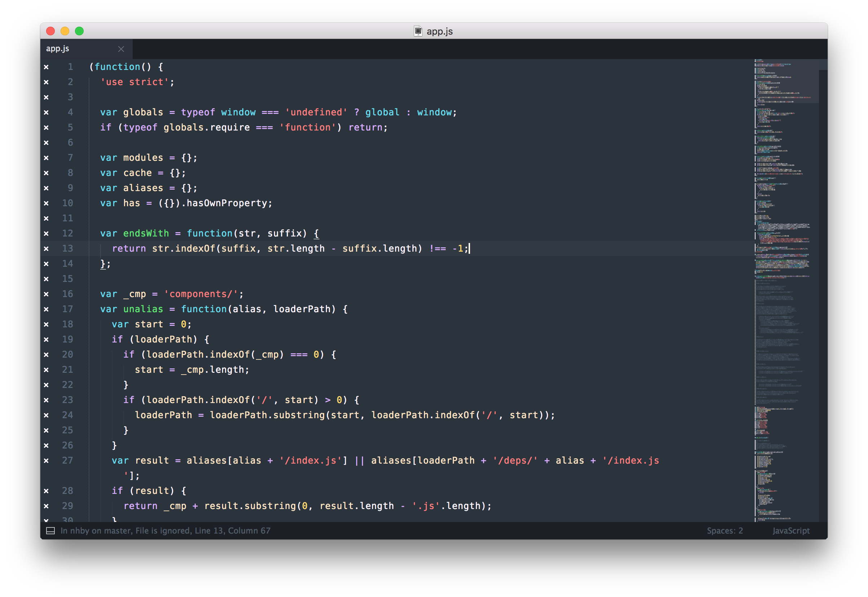
Task: Click the gutter x marker on line 27
Action: pyautogui.click(x=46, y=461)
